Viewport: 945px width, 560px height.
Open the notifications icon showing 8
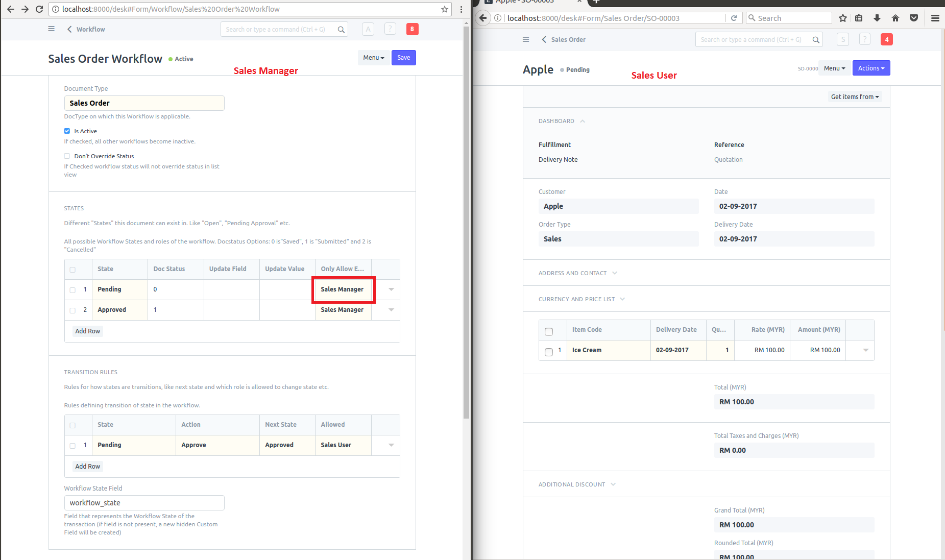coord(413,29)
